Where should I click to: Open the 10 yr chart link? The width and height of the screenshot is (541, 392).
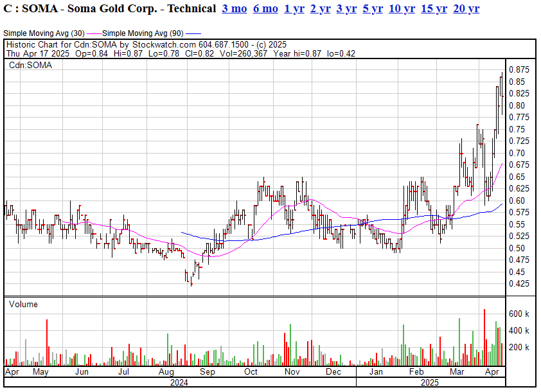pos(402,8)
